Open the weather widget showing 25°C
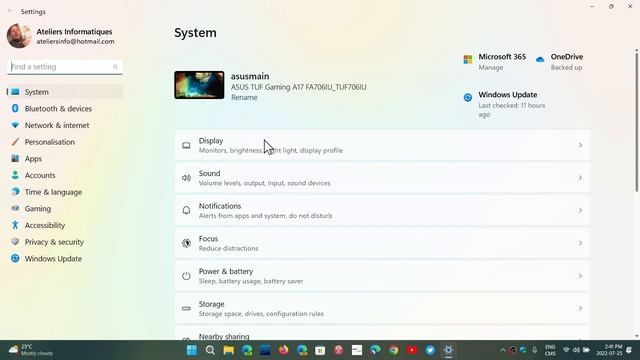This screenshot has width=640, height=360. point(31,350)
